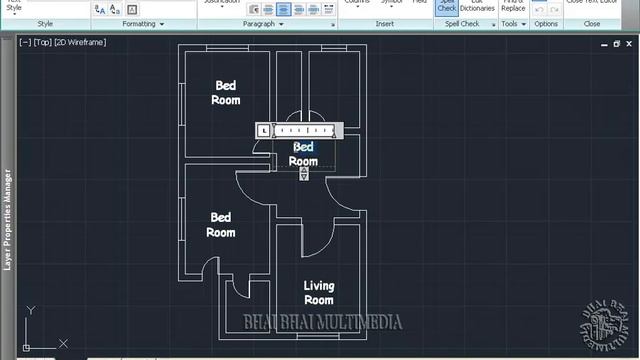Click the Close panel title

(x=592, y=24)
